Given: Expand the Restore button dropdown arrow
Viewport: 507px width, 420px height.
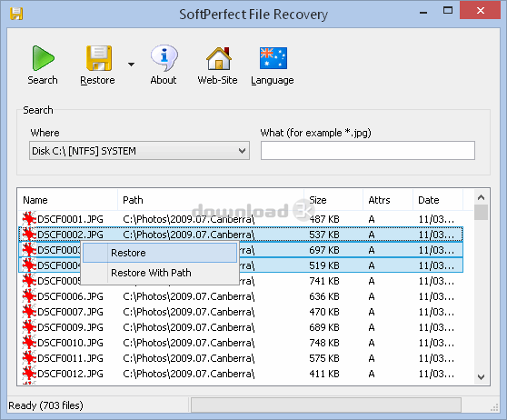Looking at the screenshot, I should pyautogui.click(x=131, y=65).
